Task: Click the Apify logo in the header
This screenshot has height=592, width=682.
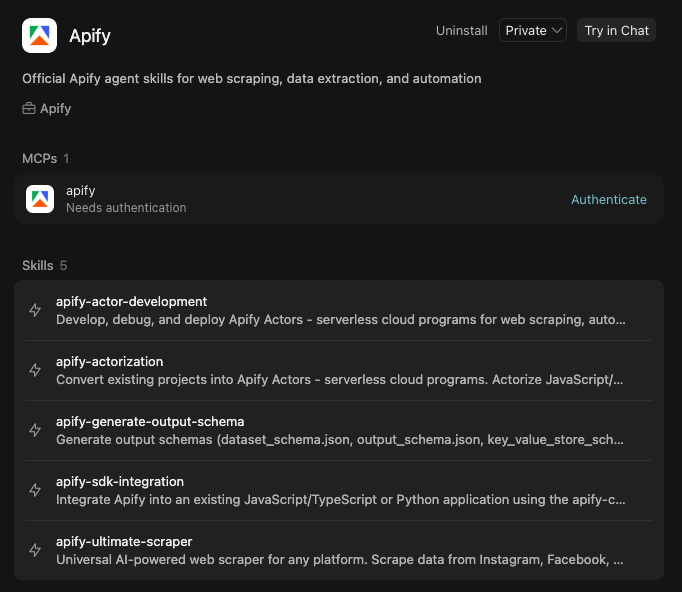Action: (40, 35)
